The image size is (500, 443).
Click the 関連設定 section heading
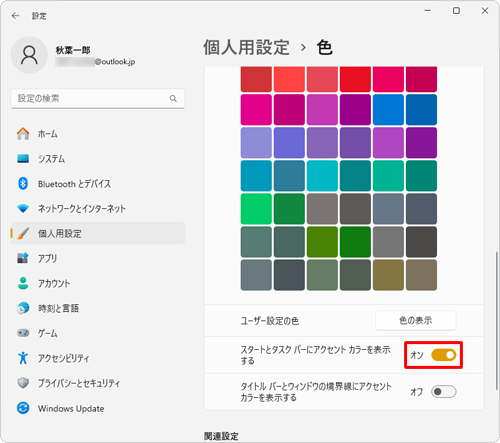click(221, 436)
